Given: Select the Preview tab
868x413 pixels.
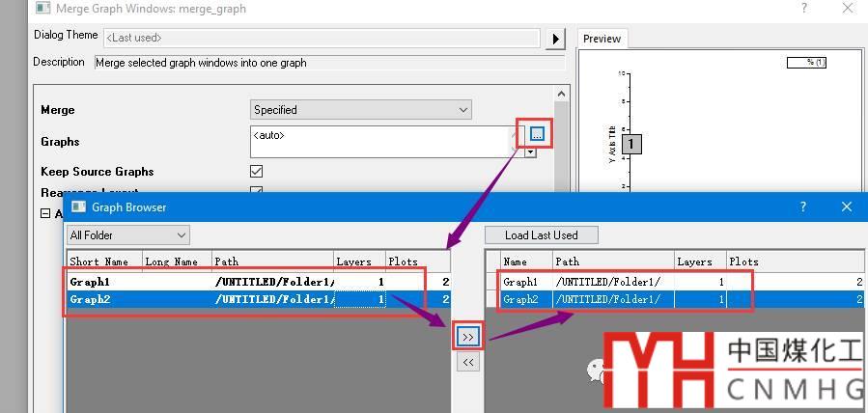Looking at the screenshot, I should 602,39.
